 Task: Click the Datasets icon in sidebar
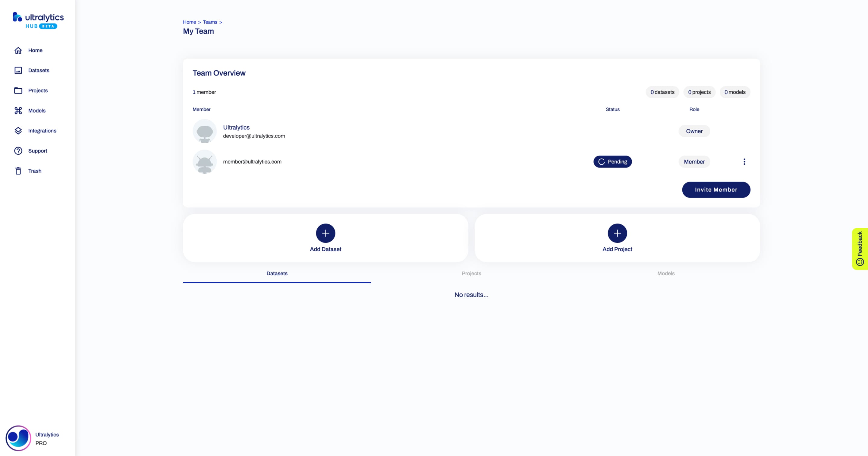point(18,70)
